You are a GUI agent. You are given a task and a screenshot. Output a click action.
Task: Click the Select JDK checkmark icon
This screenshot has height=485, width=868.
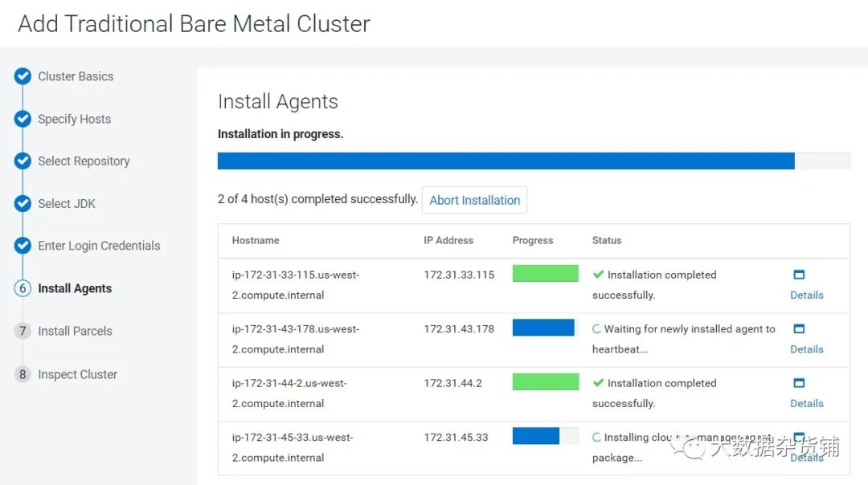pyautogui.click(x=23, y=203)
